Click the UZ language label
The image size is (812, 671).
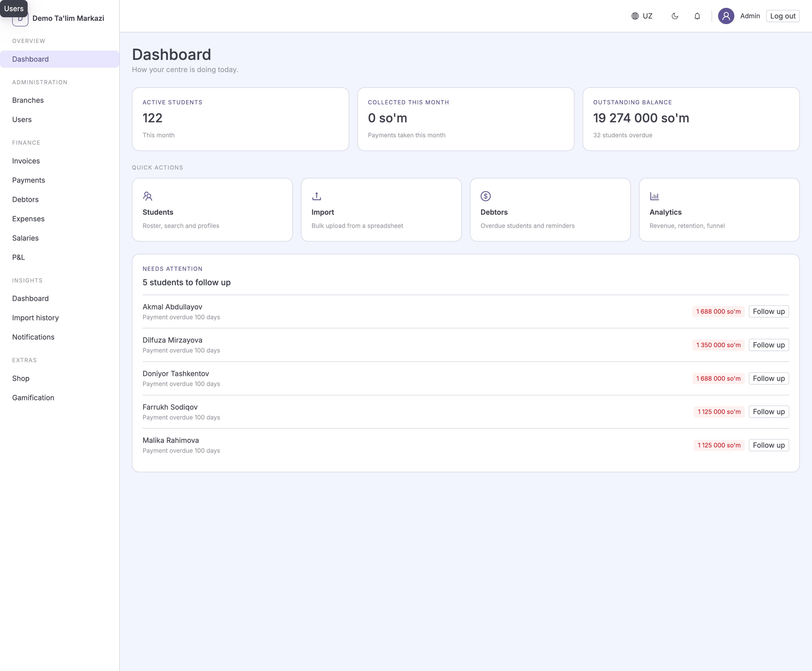tap(647, 16)
